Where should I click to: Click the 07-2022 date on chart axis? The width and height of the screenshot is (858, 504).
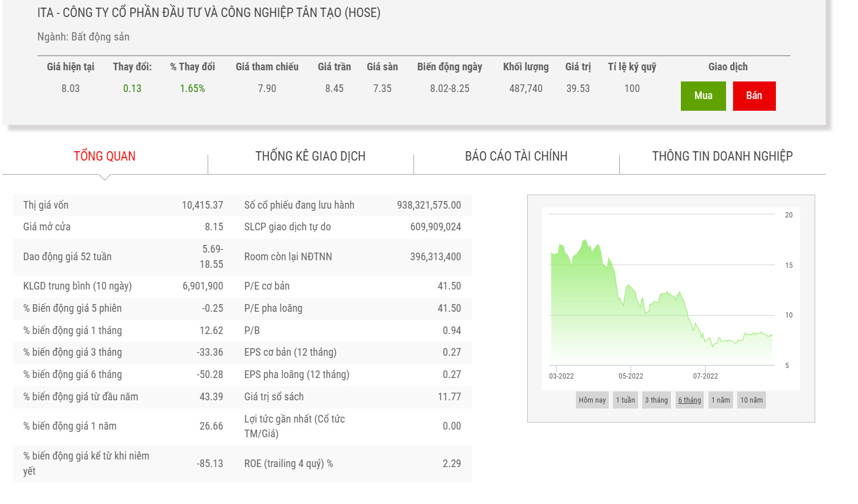pyautogui.click(x=705, y=376)
